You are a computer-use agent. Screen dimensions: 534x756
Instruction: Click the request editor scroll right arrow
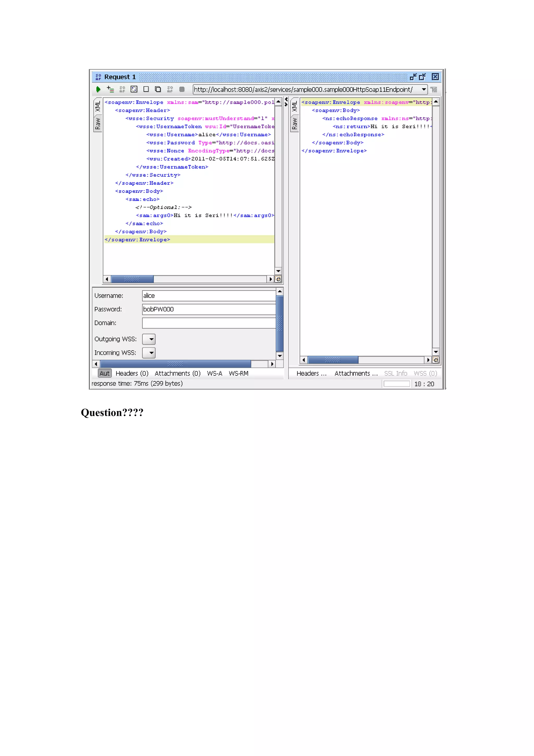pos(271,279)
